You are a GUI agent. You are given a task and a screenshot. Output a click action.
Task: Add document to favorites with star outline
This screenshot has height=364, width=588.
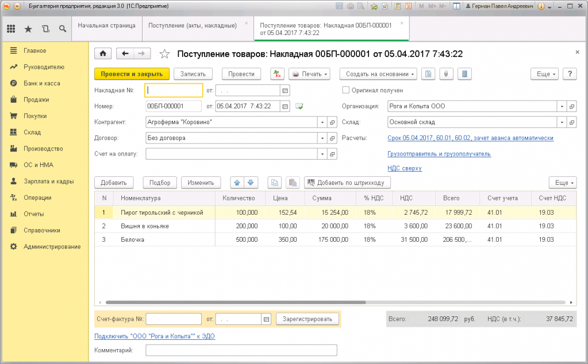(x=164, y=54)
